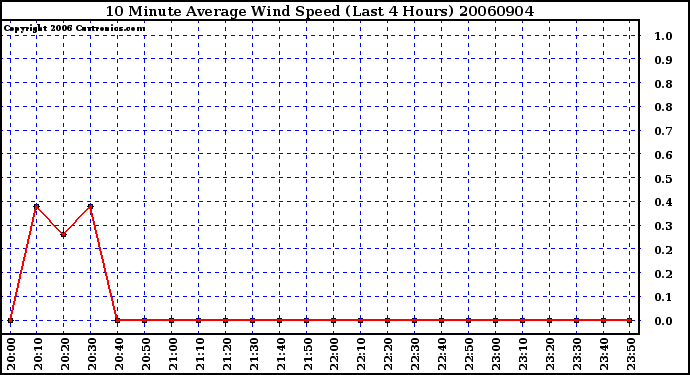
Task: Click the 0.9 value axis label
Action: point(664,60)
